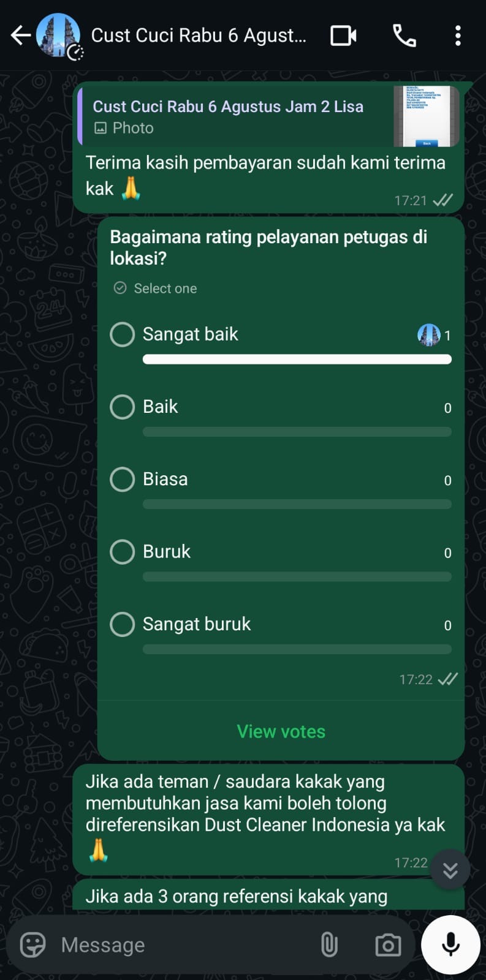Open the camera from message bar
Viewport: 486px width, 980px height.
tap(388, 945)
